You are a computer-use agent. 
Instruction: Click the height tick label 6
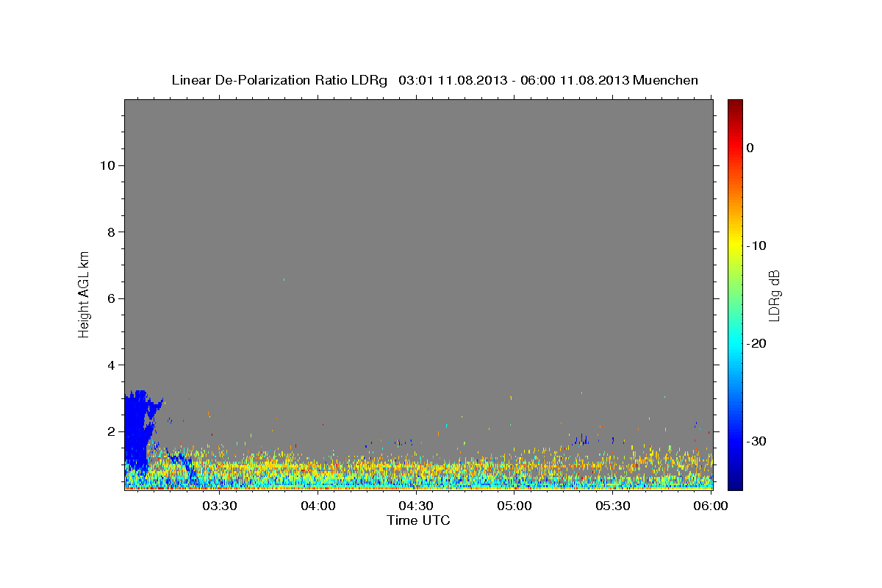coord(110,298)
